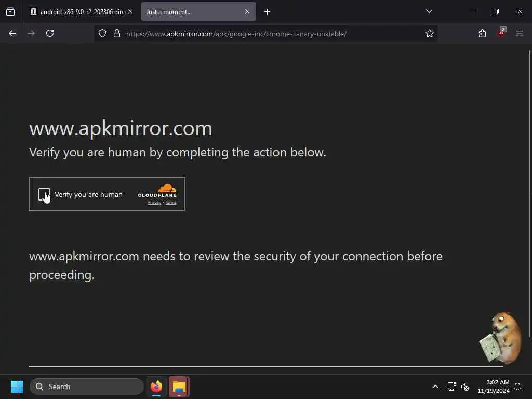
Task: Open Firefox View from the tab bar
Action: click(10, 11)
